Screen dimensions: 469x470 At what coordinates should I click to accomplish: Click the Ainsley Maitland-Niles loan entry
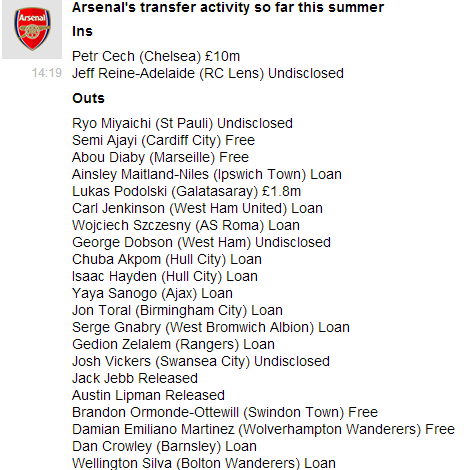point(207,174)
